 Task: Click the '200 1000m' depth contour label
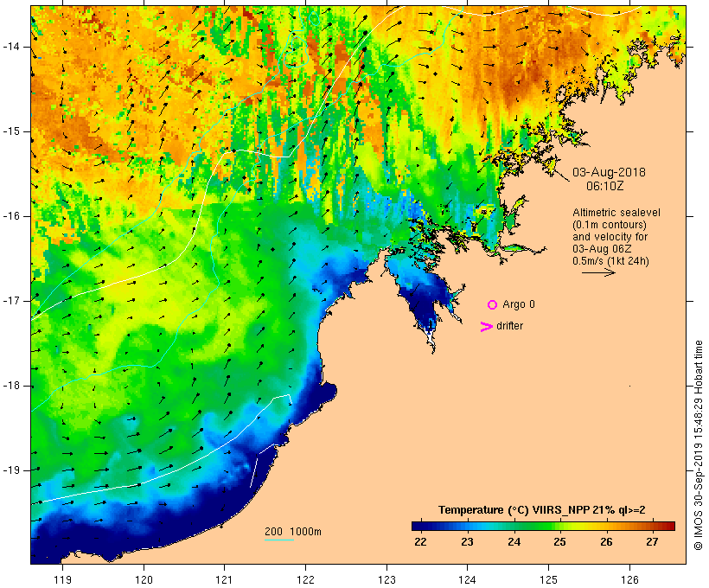[x=293, y=532]
